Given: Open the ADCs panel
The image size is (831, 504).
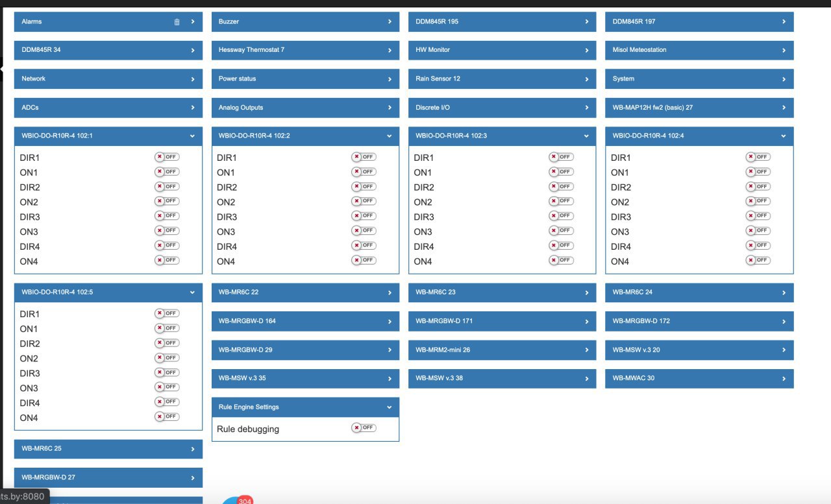Looking at the screenshot, I should pyautogui.click(x=108, y=108).
